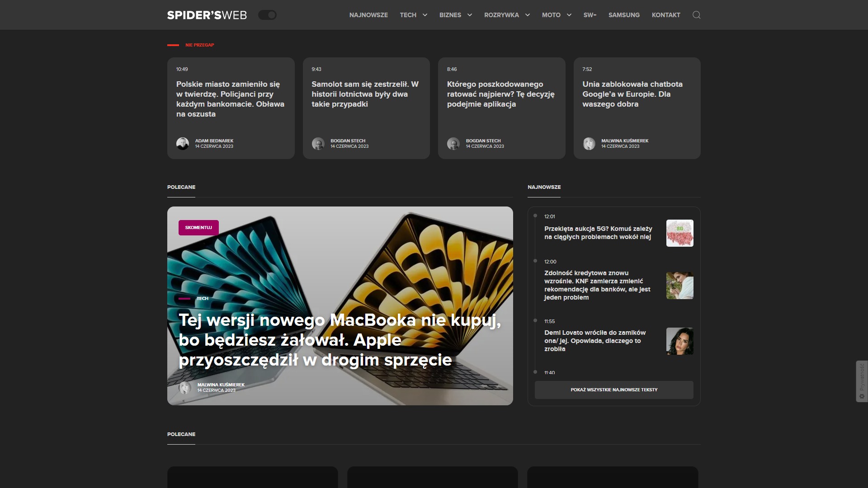Open Zdolność kredytowa znowu wzrośnie news item
868x488 pixels.
597,285
